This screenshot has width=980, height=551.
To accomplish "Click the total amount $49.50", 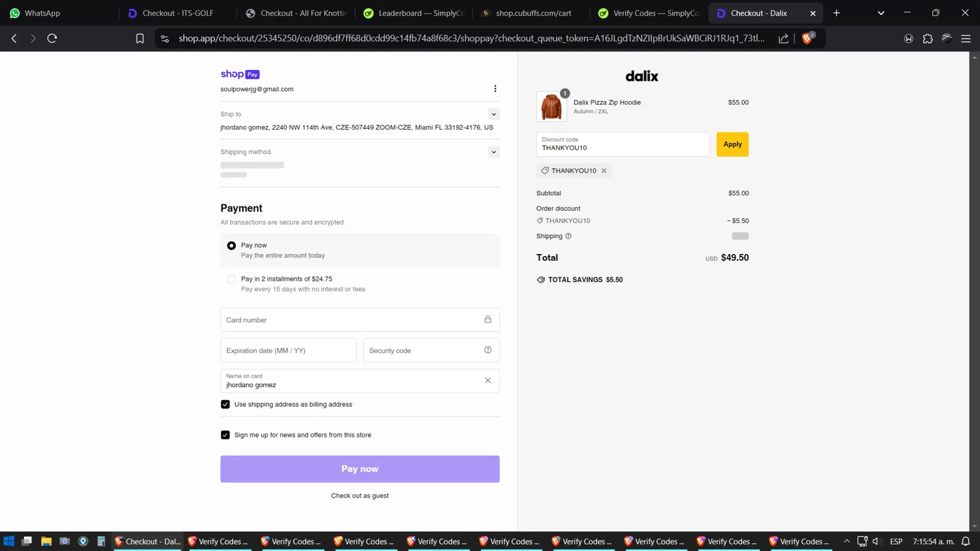I will tap(735, 258).
